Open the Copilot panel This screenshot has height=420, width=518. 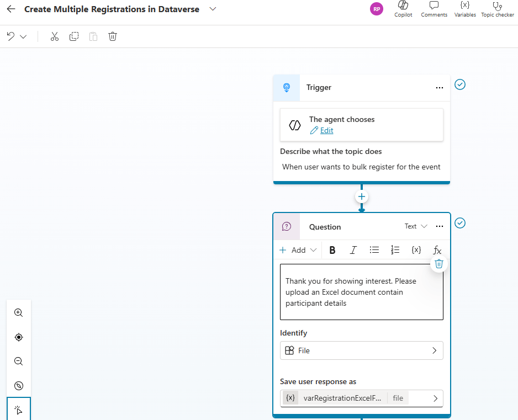point(403,9)
